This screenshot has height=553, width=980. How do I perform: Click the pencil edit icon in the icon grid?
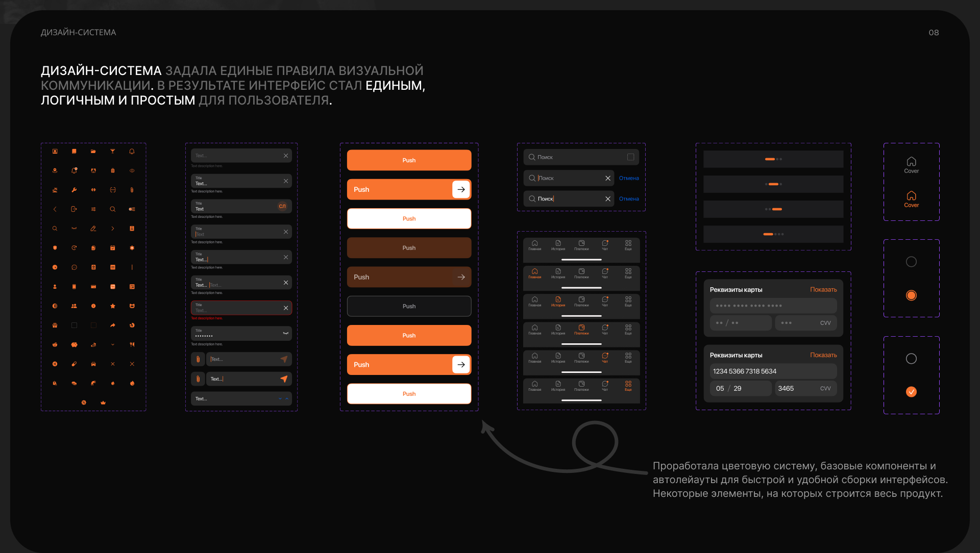93,229
